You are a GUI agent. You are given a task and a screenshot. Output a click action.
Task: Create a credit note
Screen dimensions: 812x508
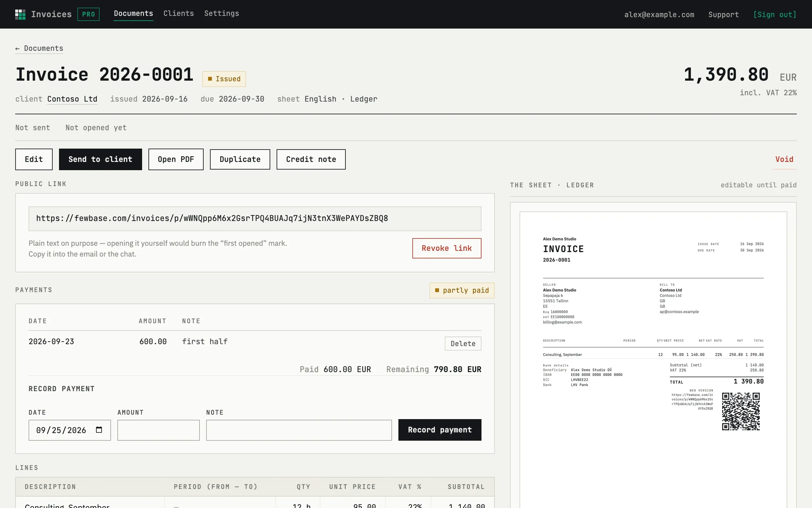tap(311, 159)
